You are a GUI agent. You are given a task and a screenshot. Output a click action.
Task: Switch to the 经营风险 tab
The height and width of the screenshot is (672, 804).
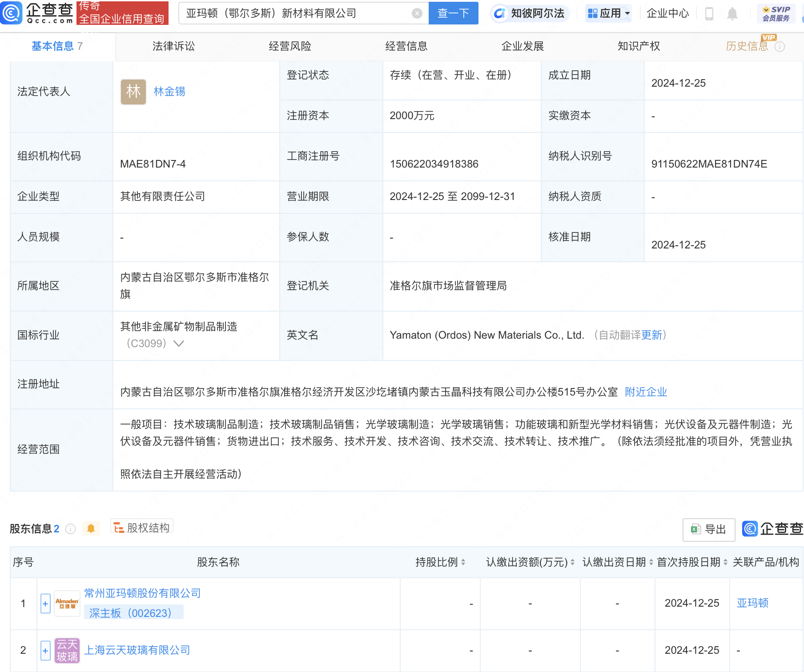pos(290,46)
